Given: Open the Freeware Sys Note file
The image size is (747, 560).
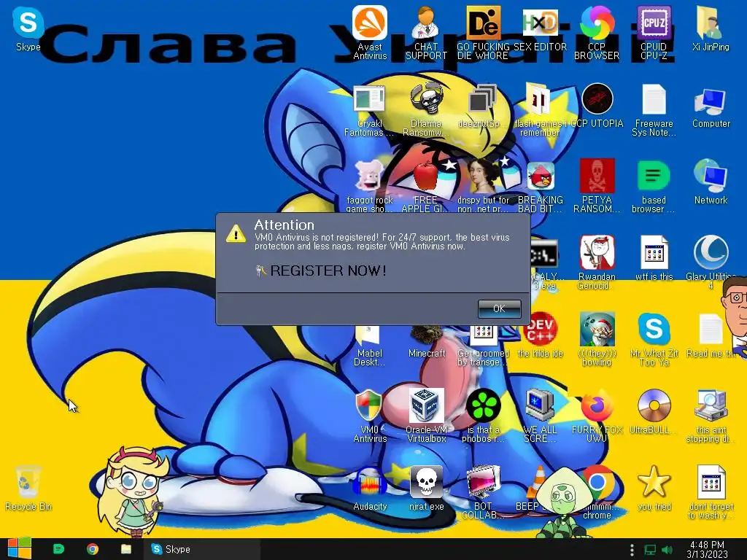Looking at the screenshot, I should pos(654,111).
